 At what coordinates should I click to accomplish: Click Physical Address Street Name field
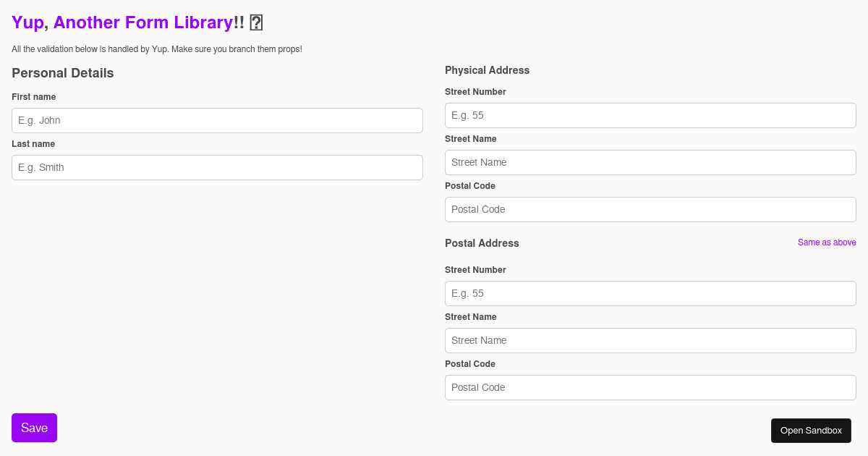(x=650, y=162)
